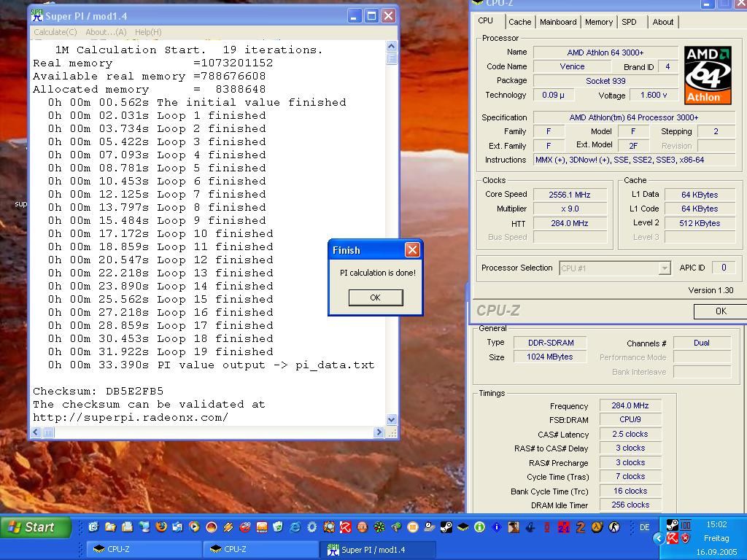747x560 pixels.
Task: Click the taskbar clock showing 15:02
Action: pos(716,524)
